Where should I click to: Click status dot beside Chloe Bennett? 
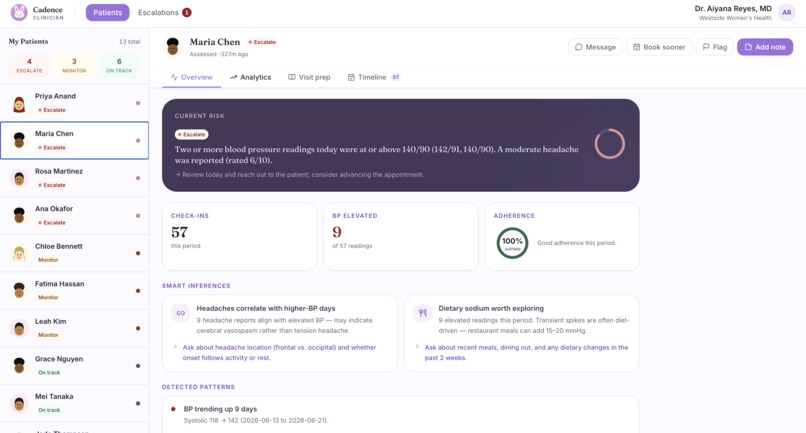pyautogui.click(x=138, y=253)
